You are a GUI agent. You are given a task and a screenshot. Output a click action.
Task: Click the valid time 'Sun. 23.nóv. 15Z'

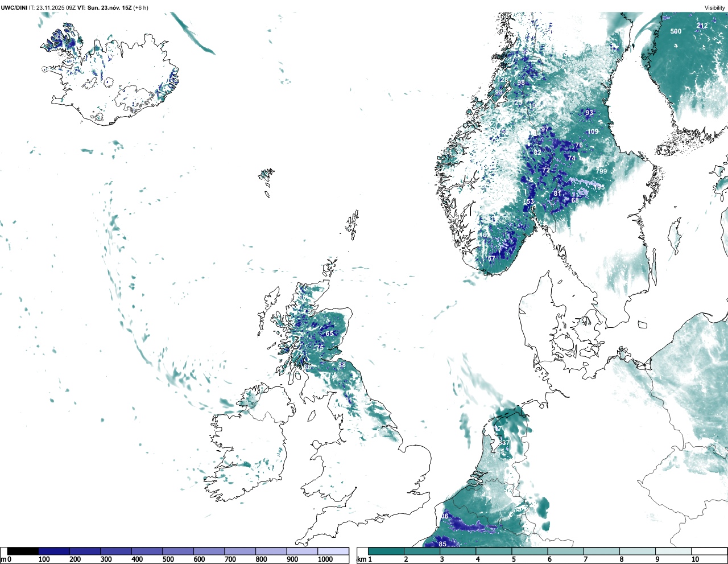pyautogui.click(x=110, y=7)
